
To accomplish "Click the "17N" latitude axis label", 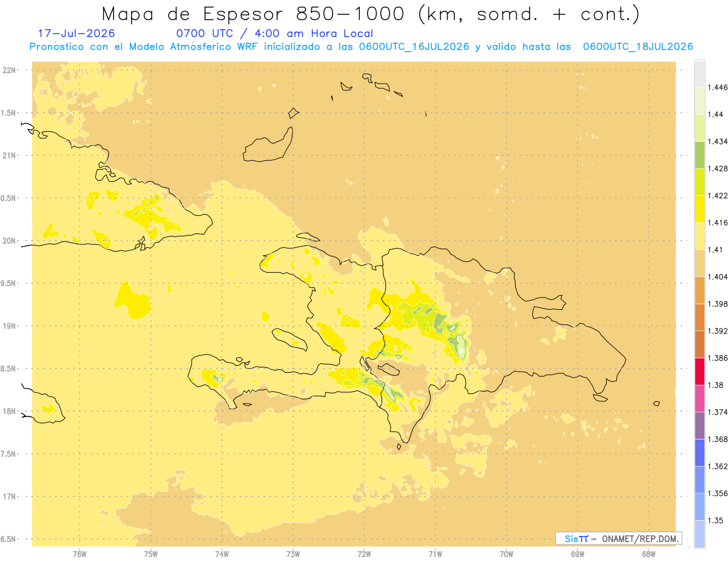I will (9, 497).
